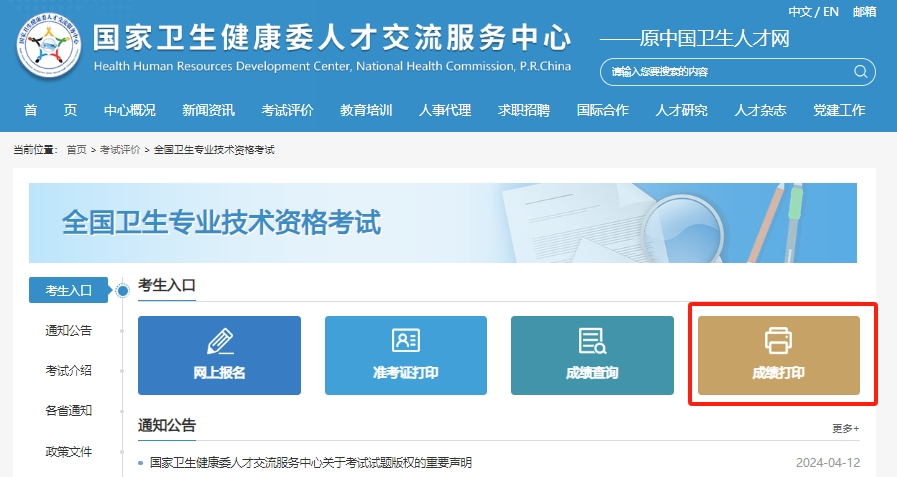Click the ID card icon for 准考证打印
Screen dimensions: 897x477
pyautogui.click(x=406, y=341)
